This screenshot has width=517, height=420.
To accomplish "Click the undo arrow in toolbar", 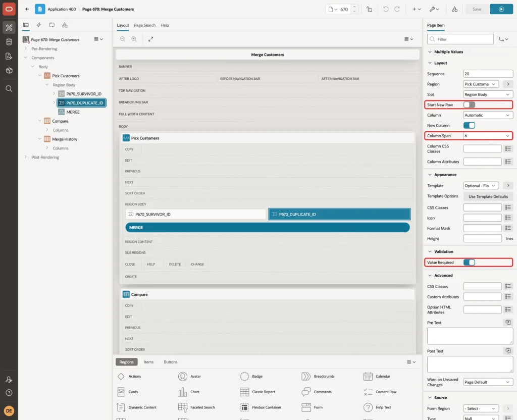I will (x=385, y=9).
